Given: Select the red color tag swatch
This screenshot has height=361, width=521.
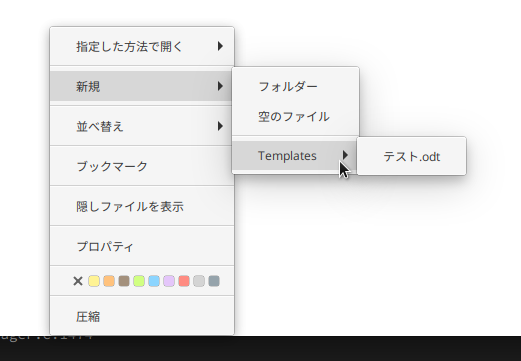Looking at the screenshot, I should 184,281.
